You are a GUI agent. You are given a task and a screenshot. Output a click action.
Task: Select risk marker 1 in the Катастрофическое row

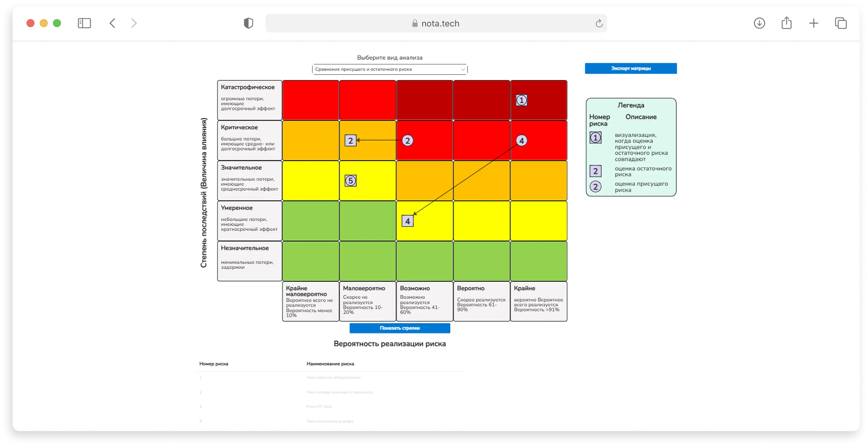coord(521,100)
